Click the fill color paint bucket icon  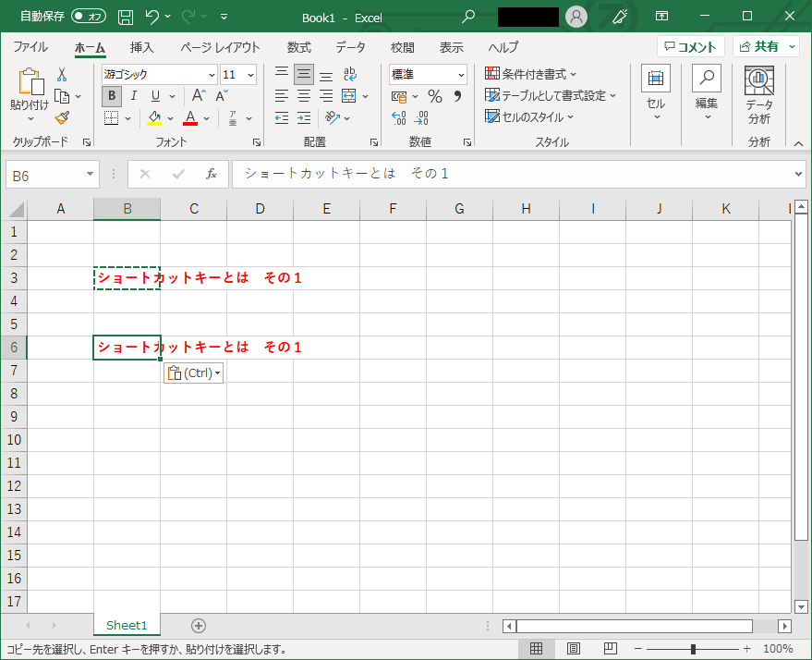(x=154, y=118)
